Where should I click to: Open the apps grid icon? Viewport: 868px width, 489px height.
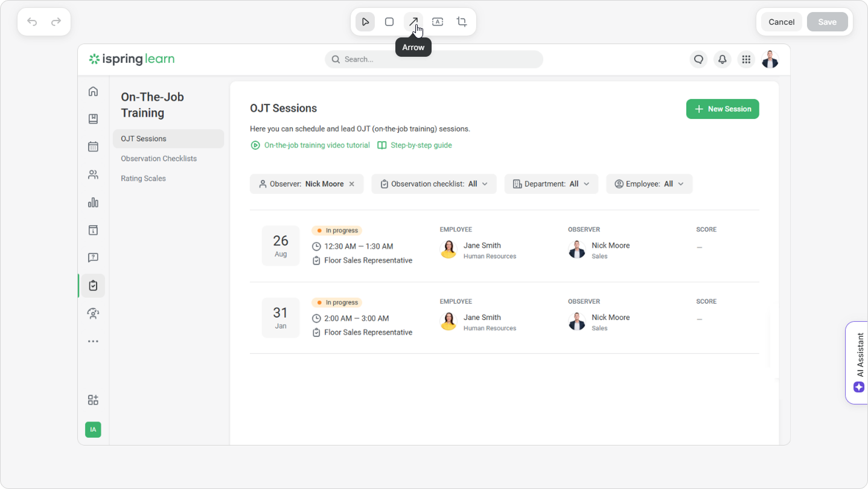coord(746,59)
